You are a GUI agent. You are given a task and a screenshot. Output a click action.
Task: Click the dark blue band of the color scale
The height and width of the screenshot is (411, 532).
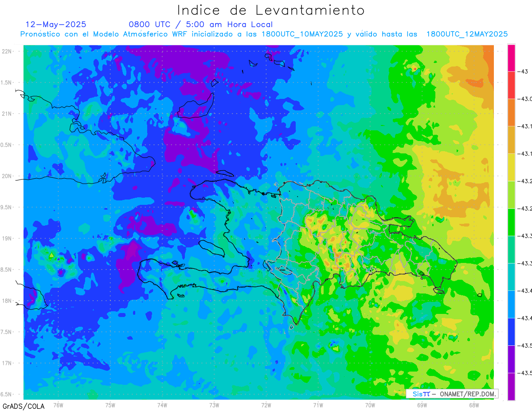511,332
